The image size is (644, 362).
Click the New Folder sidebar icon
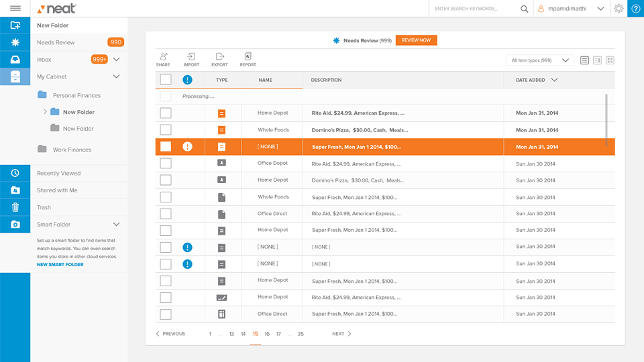click(x=15, y=25)
